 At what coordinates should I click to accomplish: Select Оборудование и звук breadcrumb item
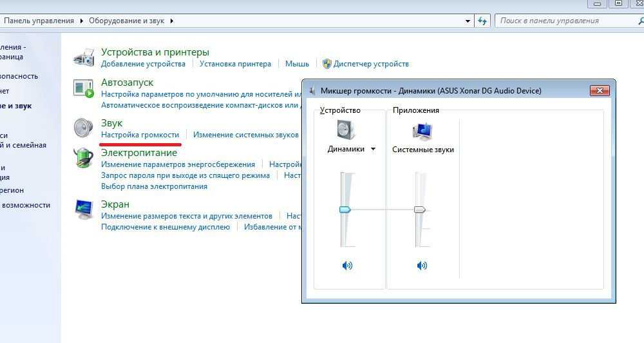pyautogui.click(x=127, y=21)
